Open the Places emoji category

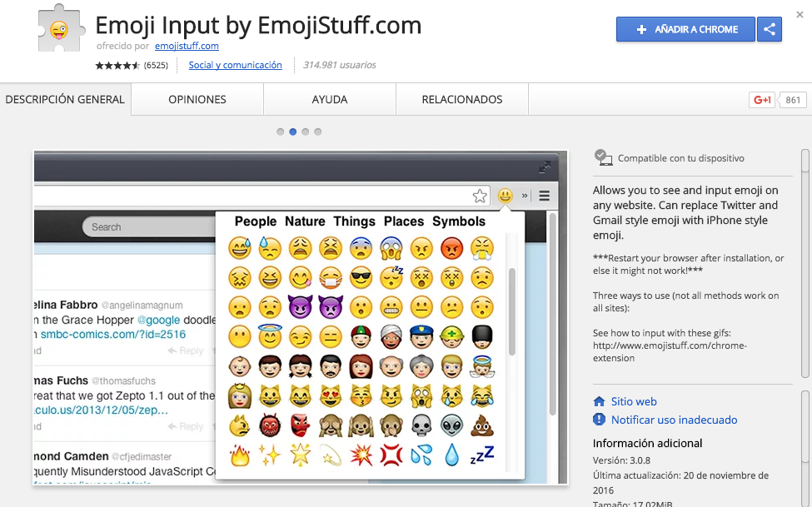(x=405, y=221)
